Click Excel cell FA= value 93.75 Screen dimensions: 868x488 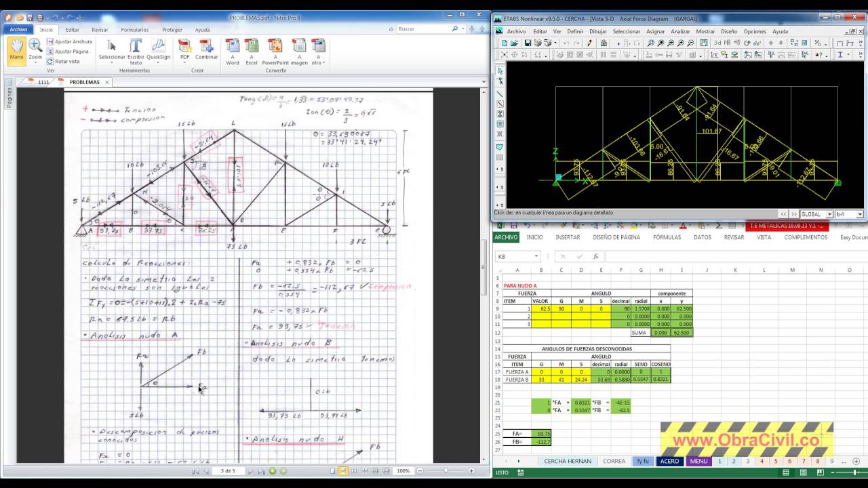click(x=540, y=433)
